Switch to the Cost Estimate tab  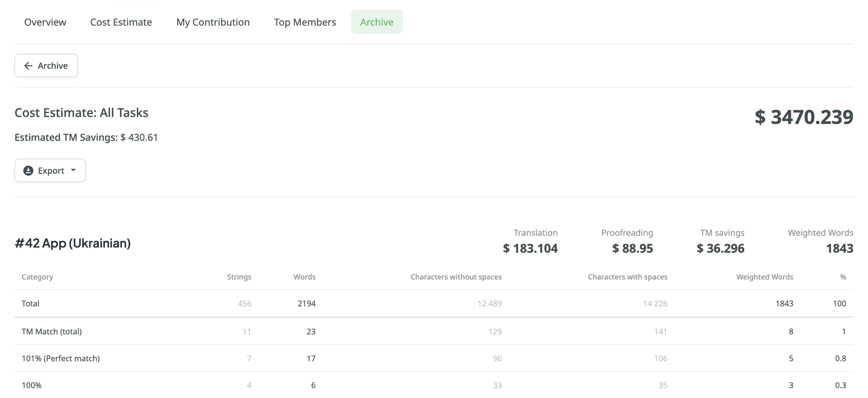(121, 22)
